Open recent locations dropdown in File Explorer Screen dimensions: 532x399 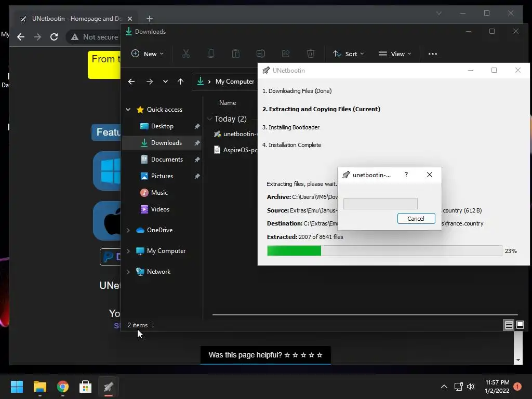pyautogui.click(x=165, y=82)
